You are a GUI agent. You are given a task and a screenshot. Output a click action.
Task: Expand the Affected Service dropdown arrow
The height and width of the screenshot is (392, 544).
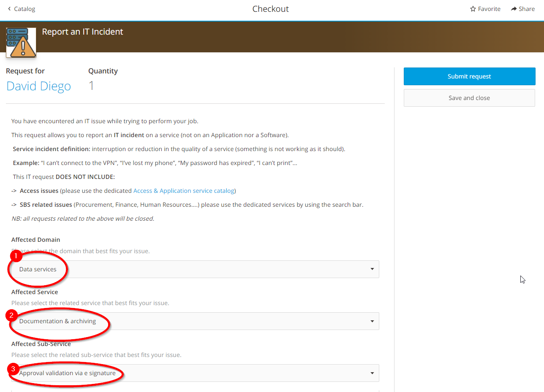click(x=372, y=321)
